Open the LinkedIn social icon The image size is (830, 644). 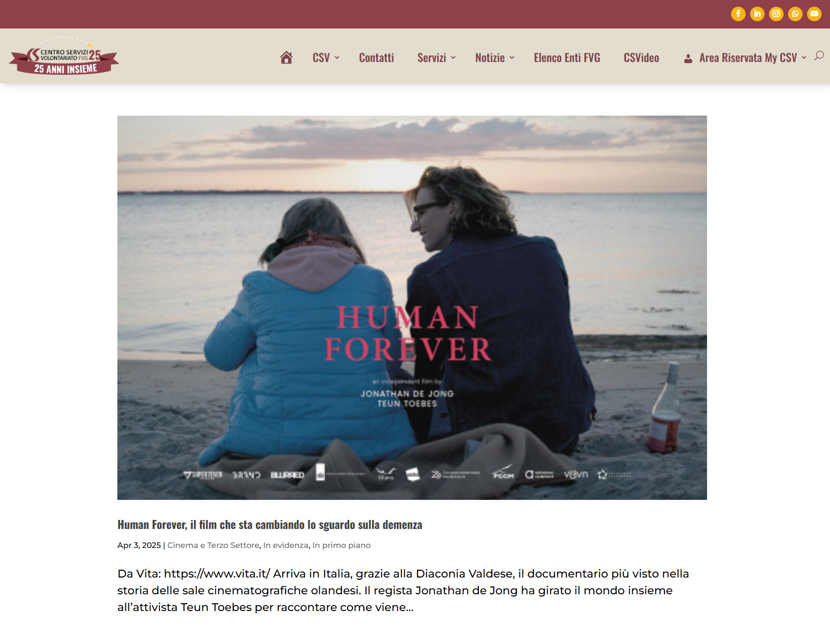(x=757, y=14)
